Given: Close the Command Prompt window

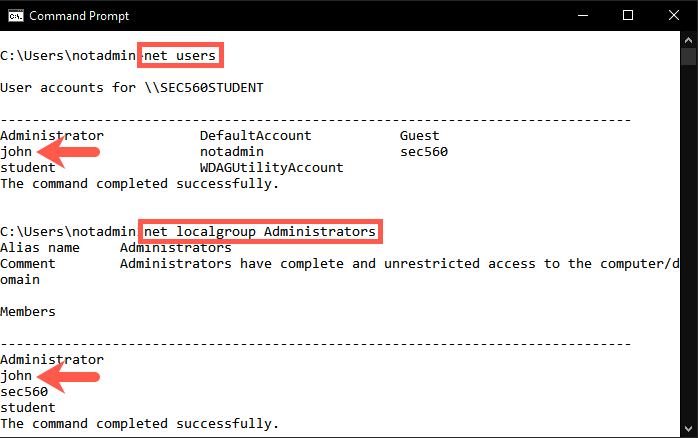Looking at the screenshot, I should 674,15.
